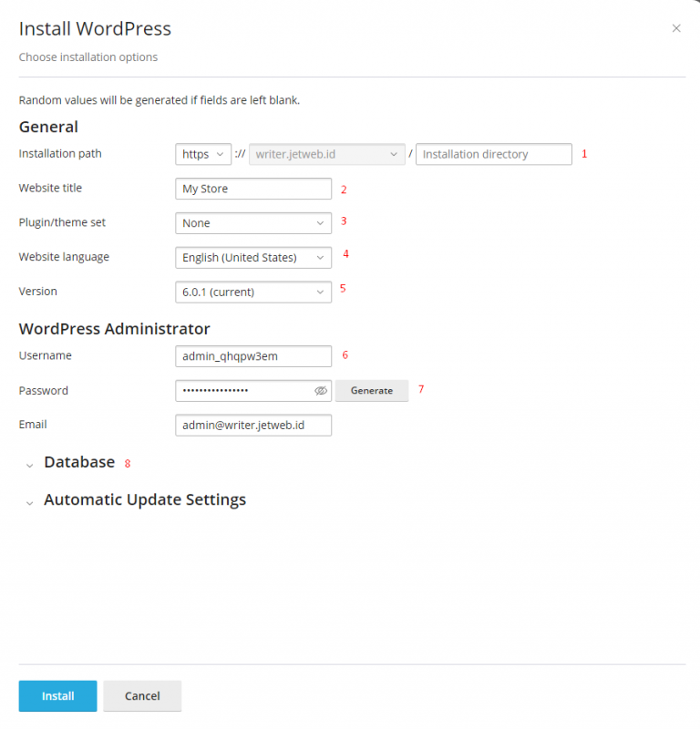Close the Install WordPress dialog
Screen dimensions: 700x729
coord(676,28)
